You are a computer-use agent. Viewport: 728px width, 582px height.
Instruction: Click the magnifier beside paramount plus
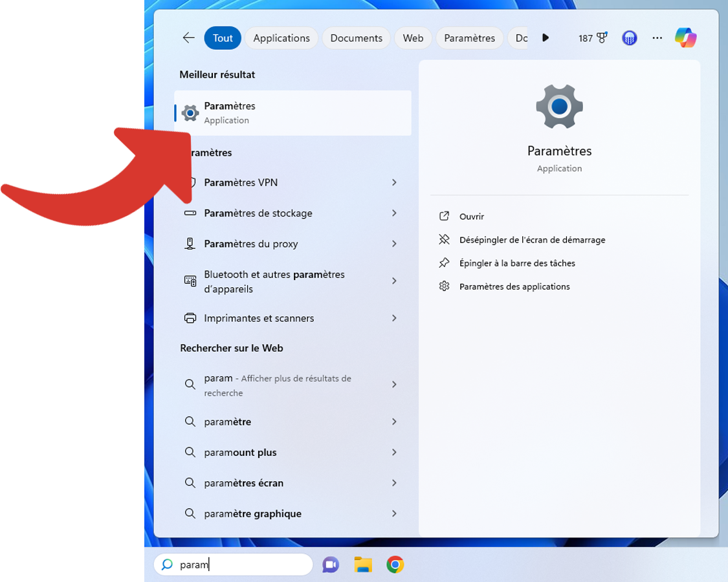[x=190, y=452]
